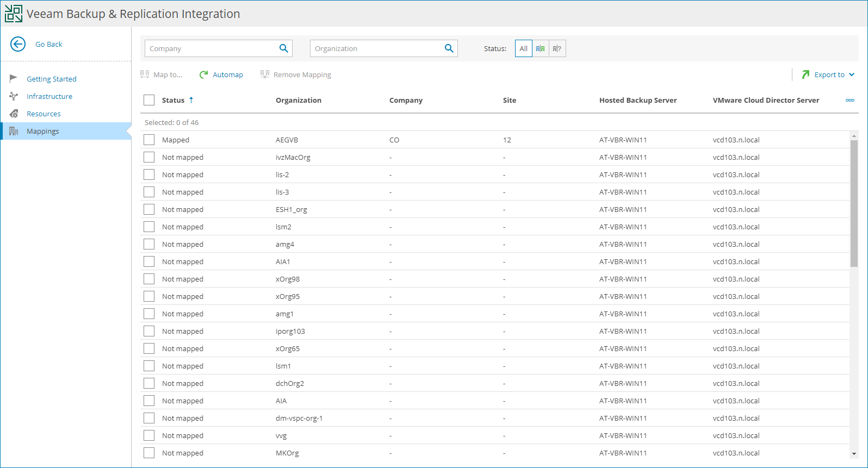This screenshot has height=468, width=868.
Task: Click the Organization search magnifier icon
Action: pyautogui.click(x=449, y=48)
